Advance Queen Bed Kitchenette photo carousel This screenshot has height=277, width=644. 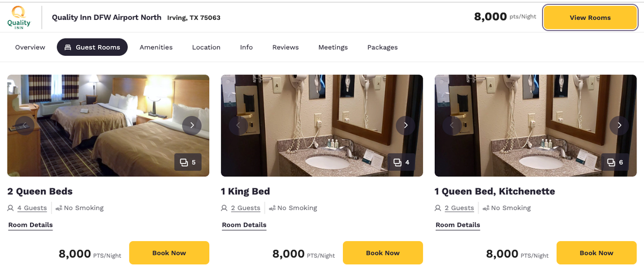[x=619, y=125]
